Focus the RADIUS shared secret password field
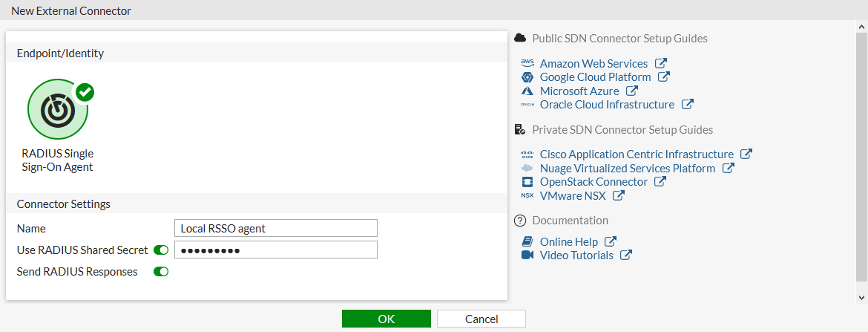Viewport: 868px width, 332px height. (x=275, y=250)
